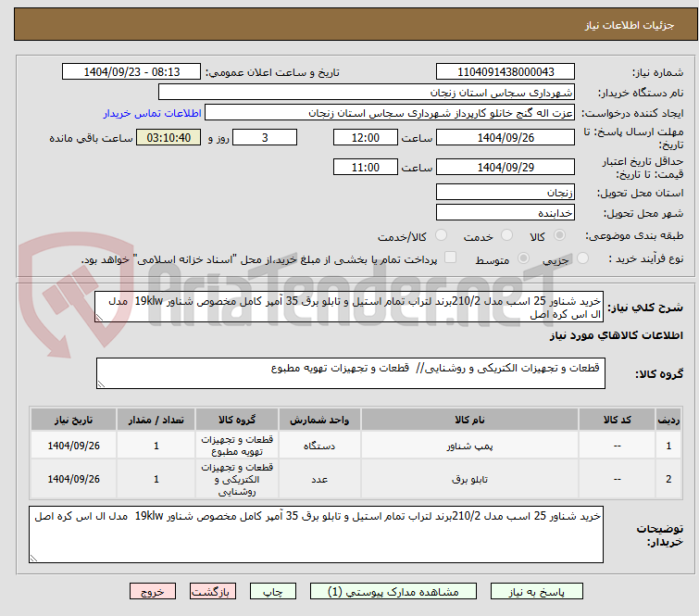Click the deadline time 12:00 field
Viewport: 699px width, 616px height.
[x=365, y=137]
